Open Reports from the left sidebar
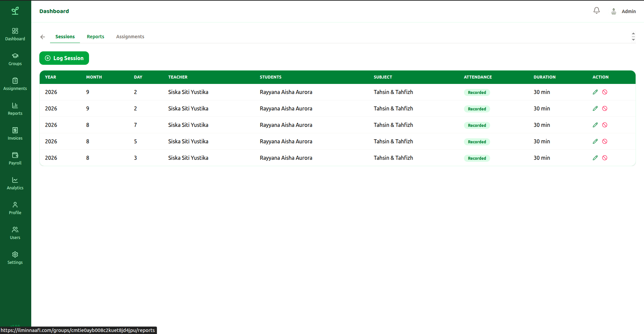The width and height of the screenshot is (644, 334). [15, 109]
